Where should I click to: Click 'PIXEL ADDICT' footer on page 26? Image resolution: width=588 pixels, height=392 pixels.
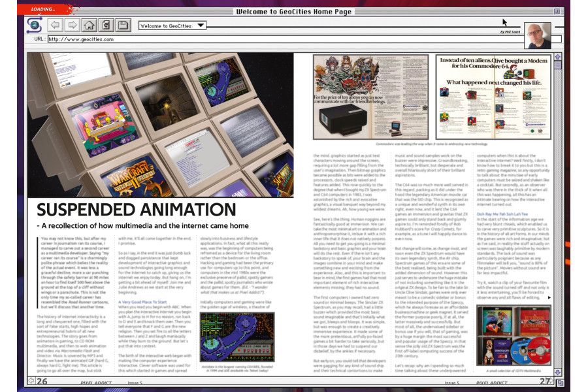[96, 383]
